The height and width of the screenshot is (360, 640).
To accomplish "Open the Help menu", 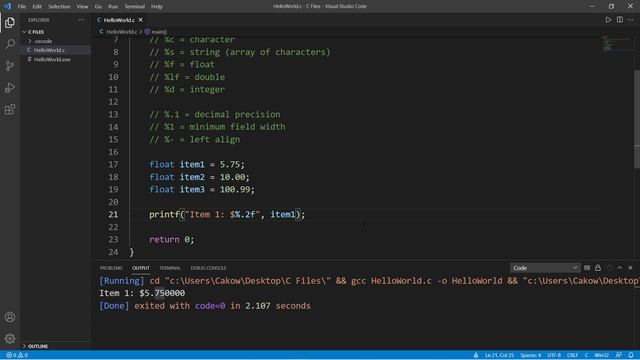I will click(x=157, y=6).
